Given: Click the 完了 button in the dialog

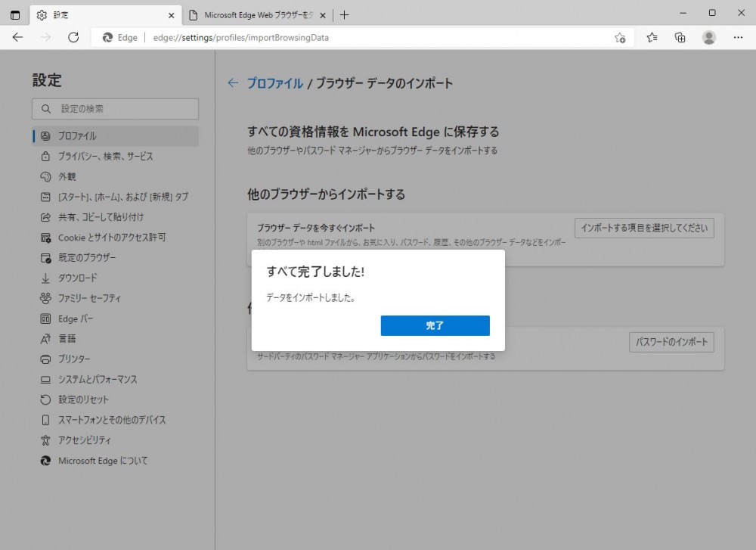Looking at the screenshot, I should 435,325.
